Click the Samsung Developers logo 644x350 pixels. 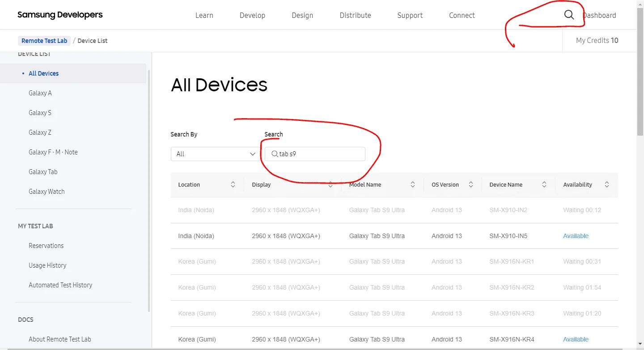coord(60,15)
